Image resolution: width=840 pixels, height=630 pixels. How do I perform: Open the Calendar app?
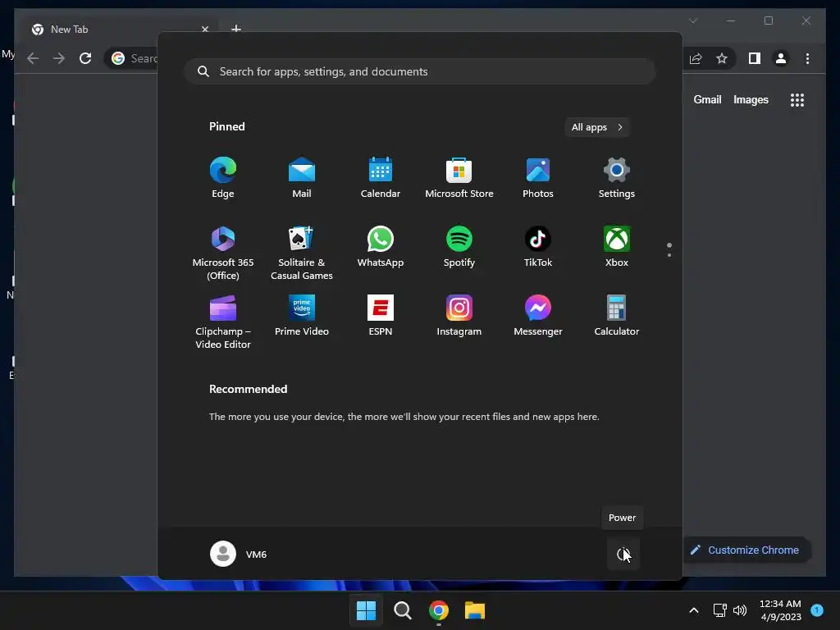[x=381, y=178]
